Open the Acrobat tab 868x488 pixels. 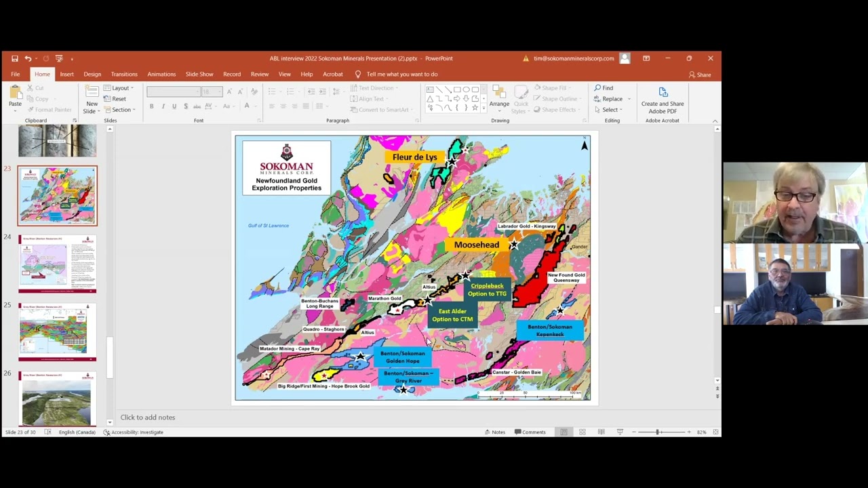click(333, 74)
